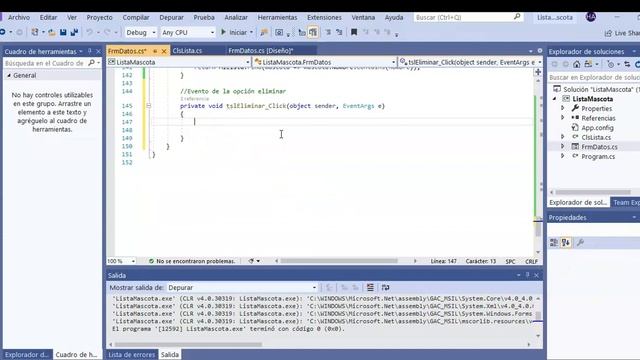Switch to the ClsLista.cs tab

click(187, 51)
